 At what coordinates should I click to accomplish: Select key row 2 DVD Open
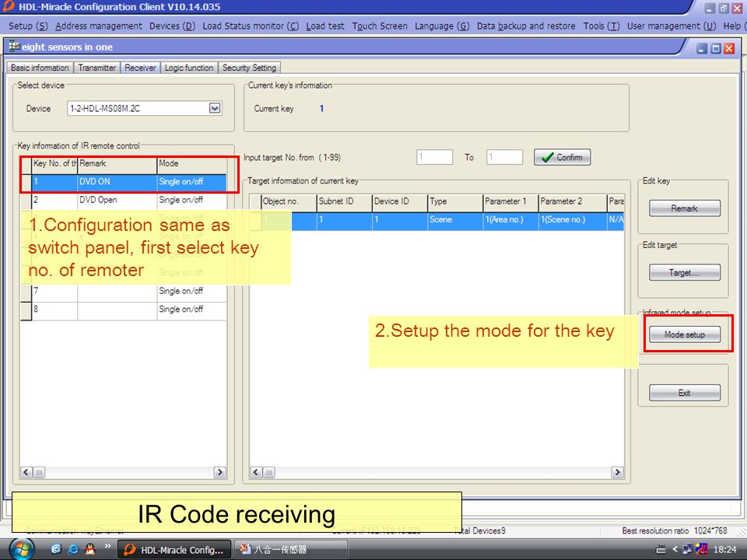124,200
